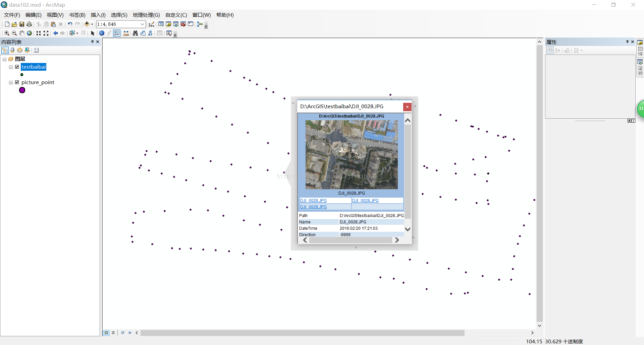Close the DJI_0028.JPG popup window
The image size is (644, 345).
407,107
